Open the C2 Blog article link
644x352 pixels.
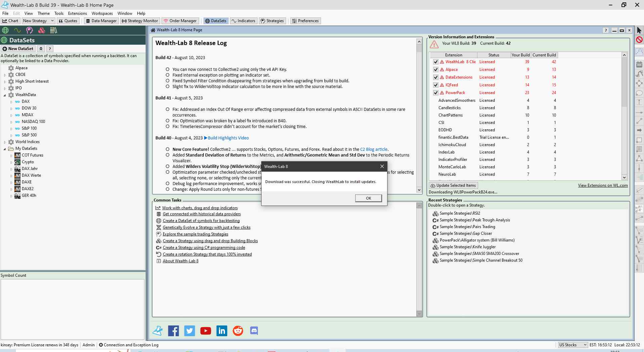[374, 149]
